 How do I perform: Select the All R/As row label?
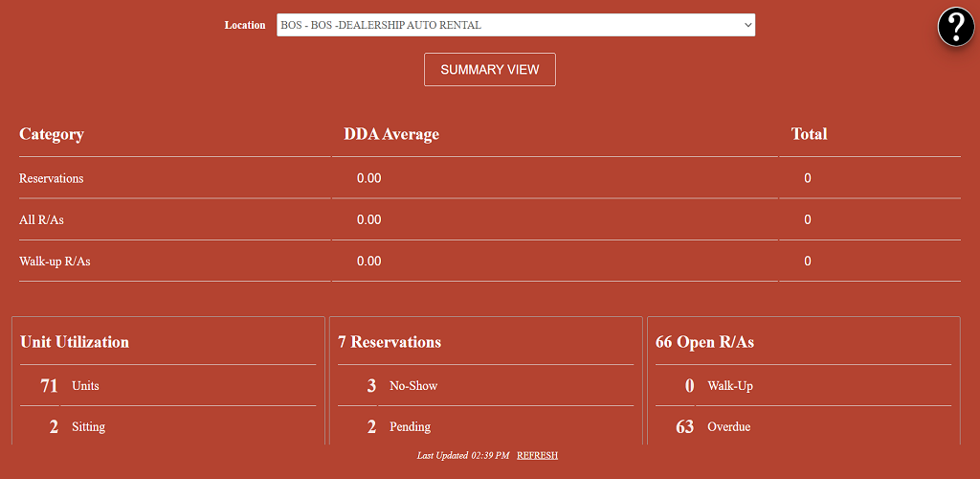pyautogui.click(x=41, y=219)
